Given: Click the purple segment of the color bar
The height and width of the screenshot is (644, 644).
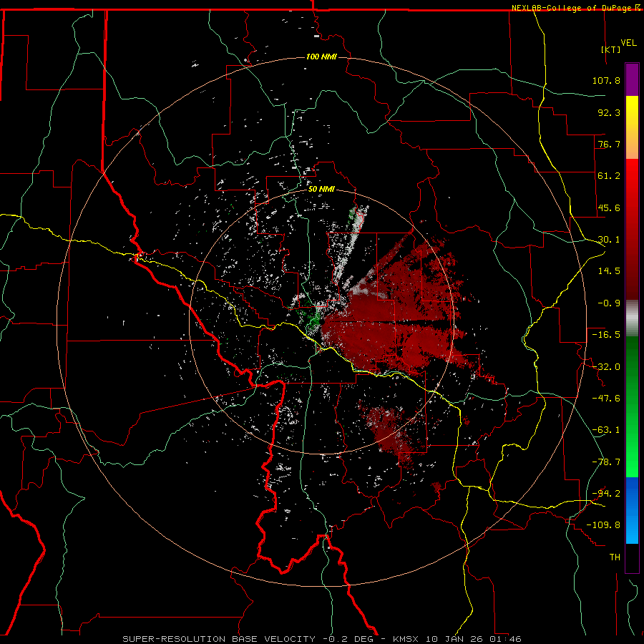Looking at the screenshot, I should click(x=632, y=79).
